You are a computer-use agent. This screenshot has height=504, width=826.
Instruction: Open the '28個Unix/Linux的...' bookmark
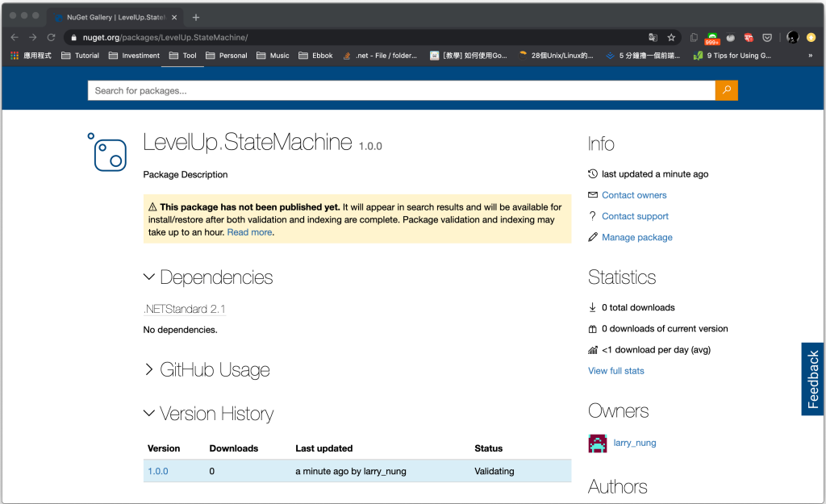coord(557,56)
